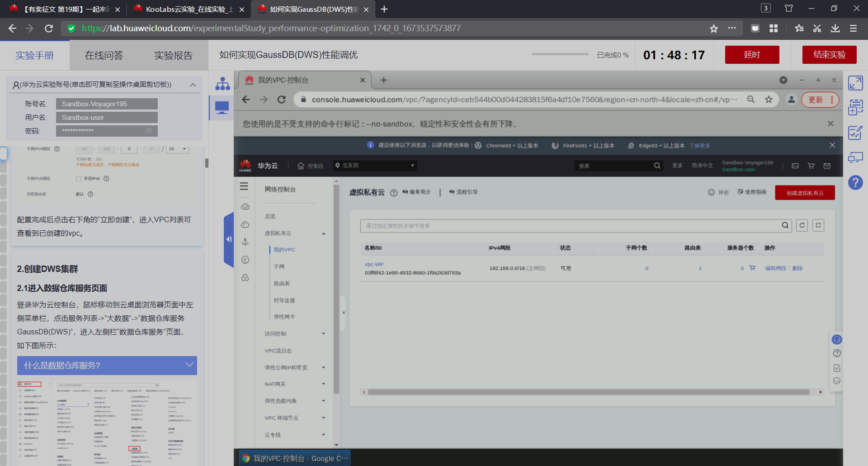The image size is (868, 466).
Task: Click 删除 for vpc-WP
Action: (797, 268)
